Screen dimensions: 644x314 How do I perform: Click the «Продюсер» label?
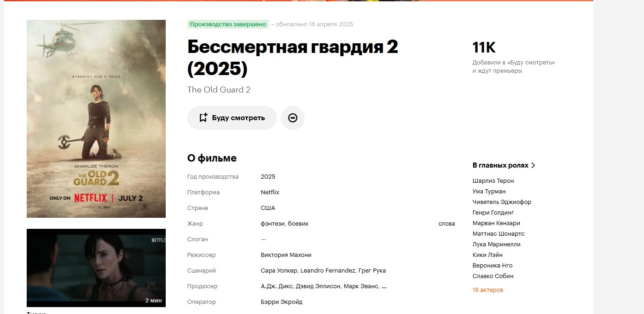pyautogui.click(x=203, y=286)
